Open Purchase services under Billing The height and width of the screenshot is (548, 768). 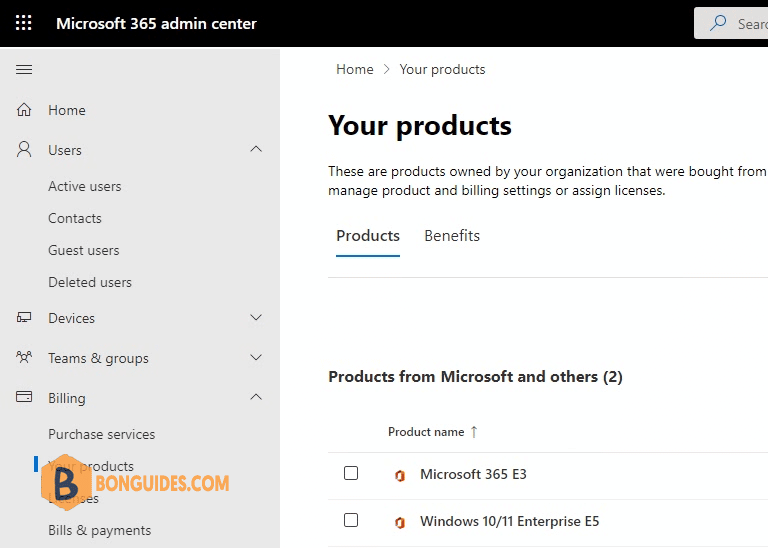(x=101, y=434)
